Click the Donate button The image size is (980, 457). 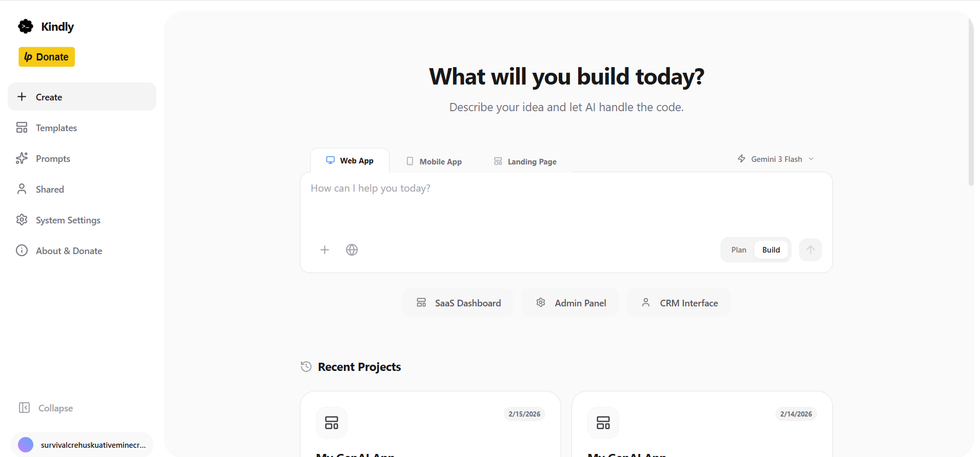tap(46, 57)
